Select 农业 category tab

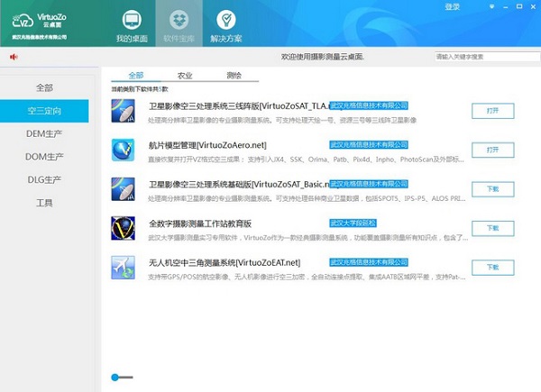coord(185,76)
